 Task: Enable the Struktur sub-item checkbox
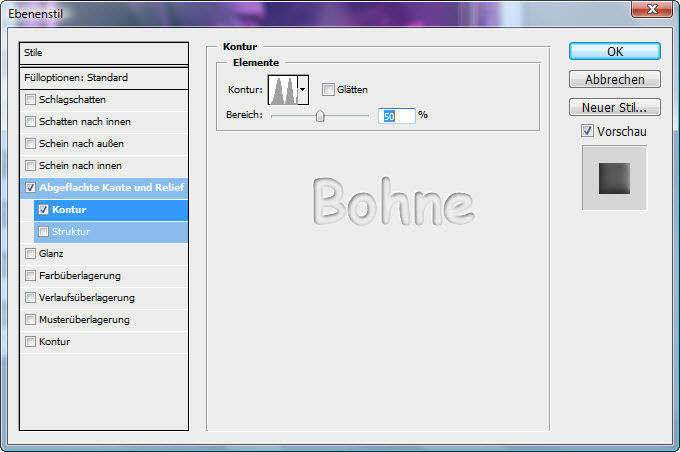click(x=43, y=232)
